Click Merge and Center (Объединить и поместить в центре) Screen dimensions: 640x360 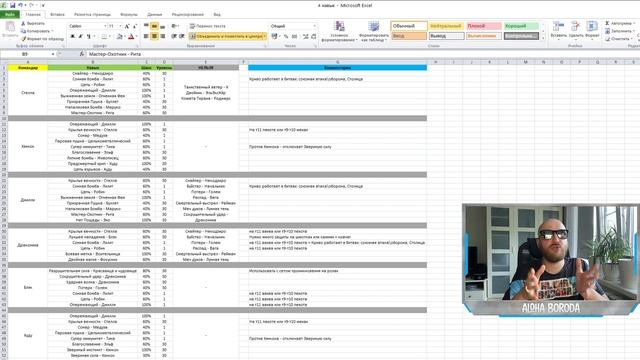(x=226, y=36)
